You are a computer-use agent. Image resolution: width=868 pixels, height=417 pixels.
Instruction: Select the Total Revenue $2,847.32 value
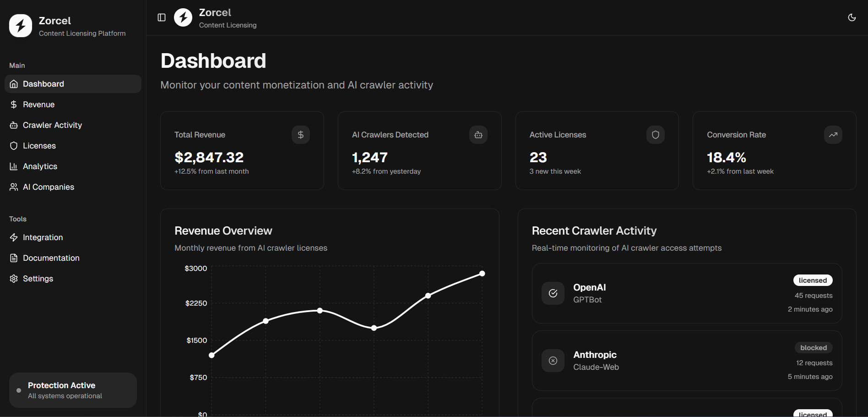pos(209,157)
